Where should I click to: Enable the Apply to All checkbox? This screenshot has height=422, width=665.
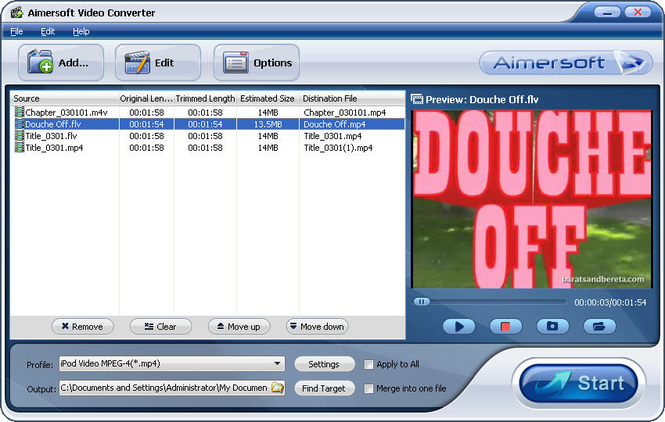[369, 364]
